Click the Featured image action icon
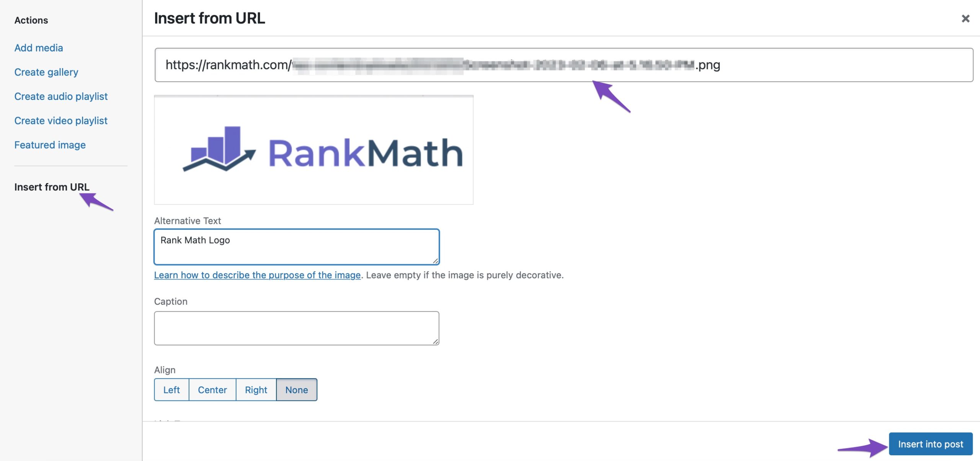Screen dimensions: 980x461 point(50,144)
